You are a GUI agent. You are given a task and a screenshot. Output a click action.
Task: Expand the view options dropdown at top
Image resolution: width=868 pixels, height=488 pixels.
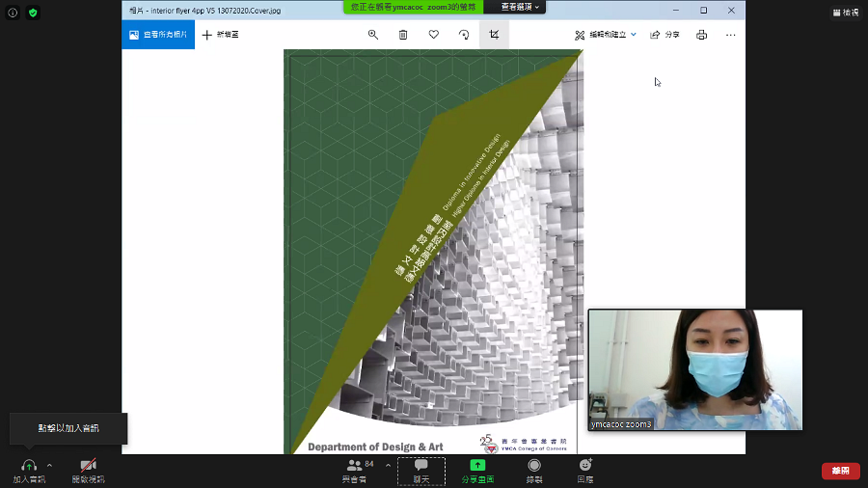tap(520, 7)
